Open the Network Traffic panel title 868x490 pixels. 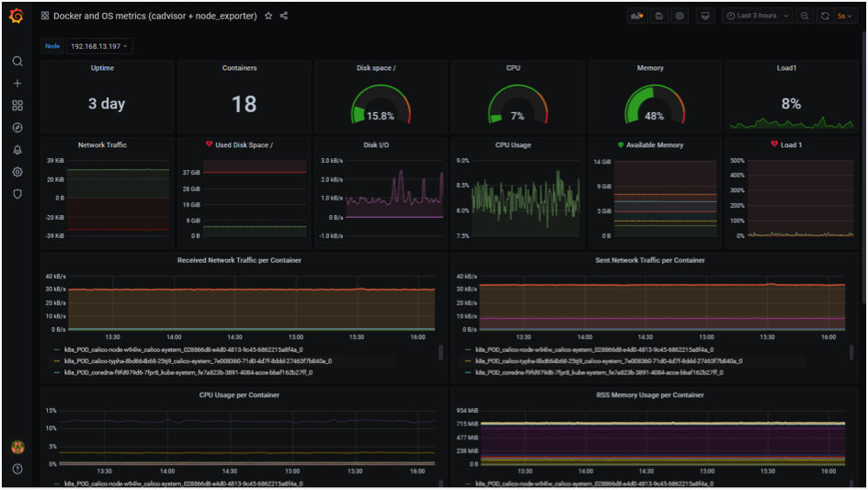tap(102, 145)
